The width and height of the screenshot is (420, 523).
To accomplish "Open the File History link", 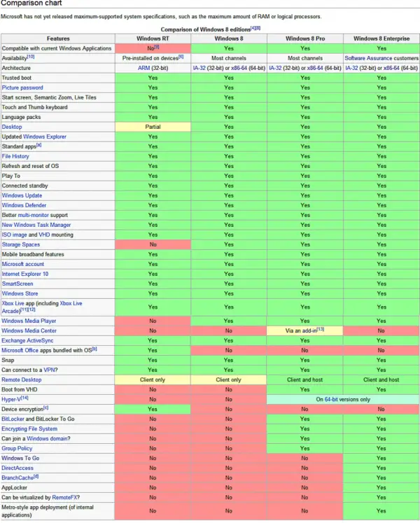I will point(15,156).
